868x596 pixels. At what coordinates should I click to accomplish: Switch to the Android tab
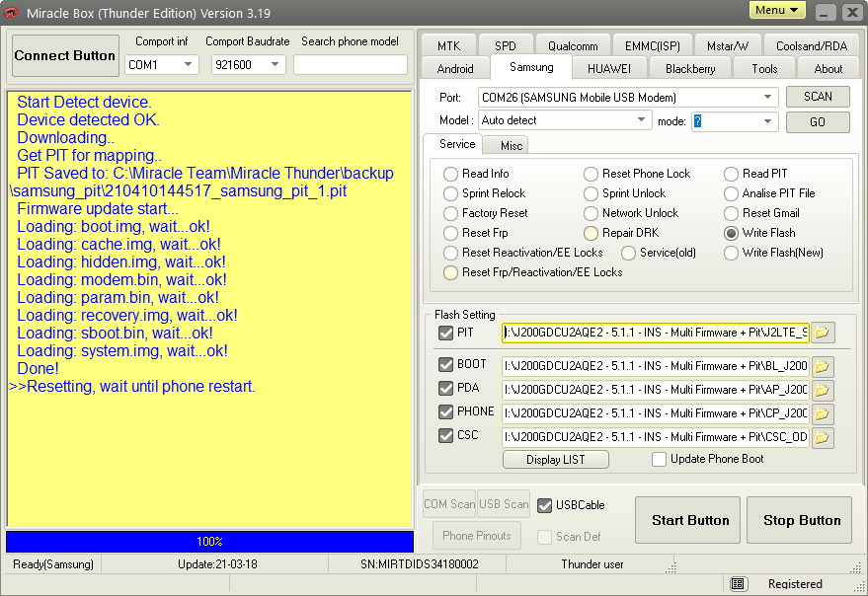point(455,69)
